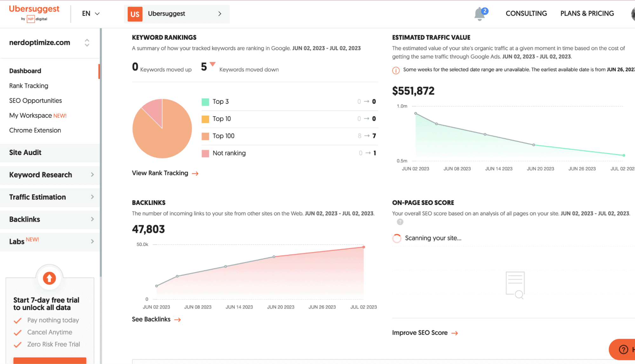The height and width of the screenshot is (364, 635).
Task: Click the SEO score help question mark icon
Action: 400,222
